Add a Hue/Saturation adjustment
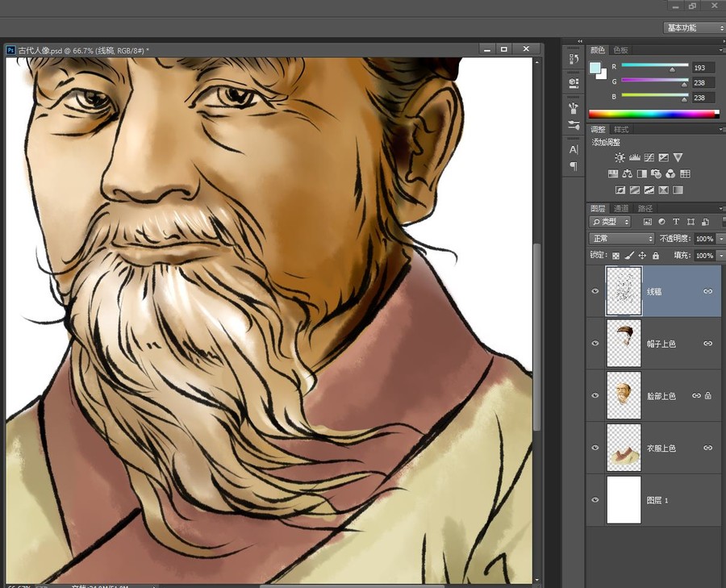726x588 pixels. click(613, 173)
